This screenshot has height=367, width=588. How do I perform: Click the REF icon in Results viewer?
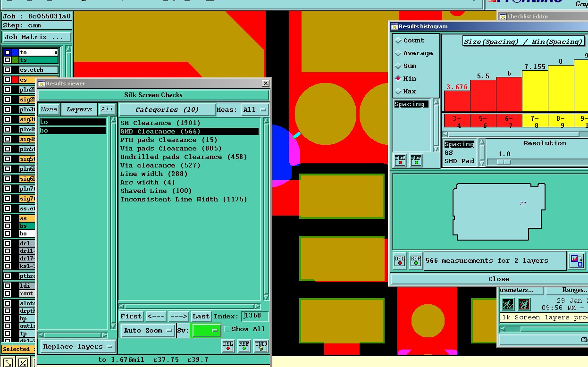244,346
